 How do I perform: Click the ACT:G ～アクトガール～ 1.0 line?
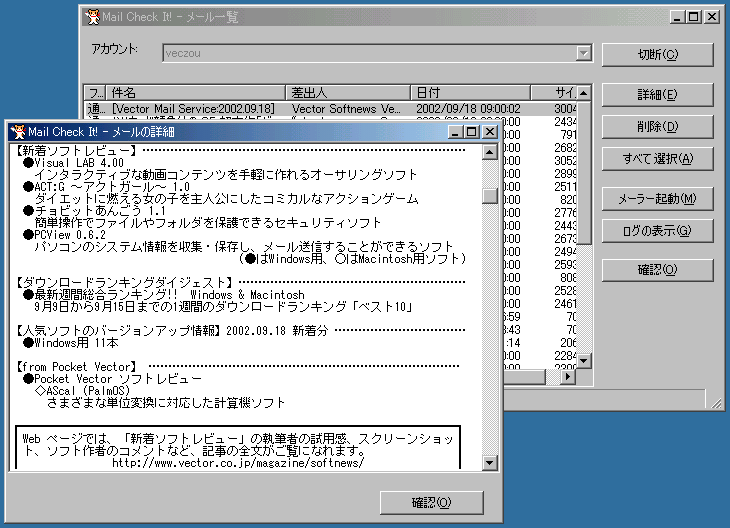pyautogui.click(x=107, y=187)
